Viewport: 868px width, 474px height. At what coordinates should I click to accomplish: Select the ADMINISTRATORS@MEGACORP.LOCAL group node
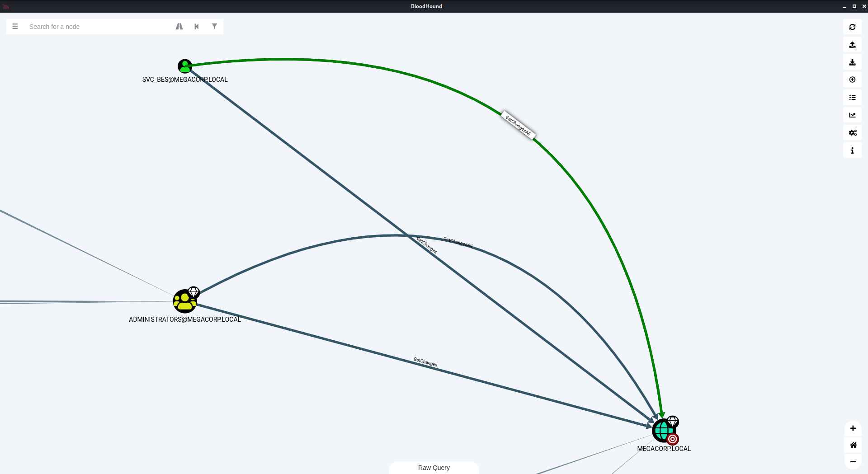184,301
